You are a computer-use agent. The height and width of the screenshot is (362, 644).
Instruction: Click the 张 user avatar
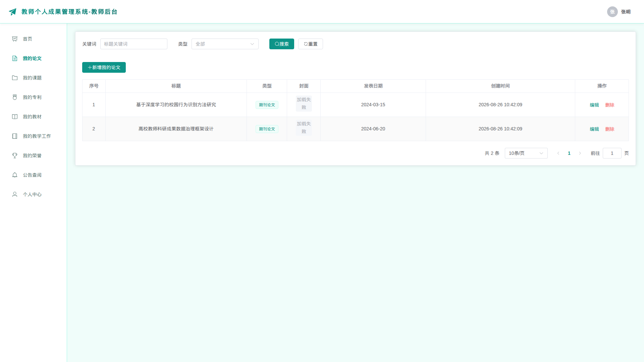point(612,12)
